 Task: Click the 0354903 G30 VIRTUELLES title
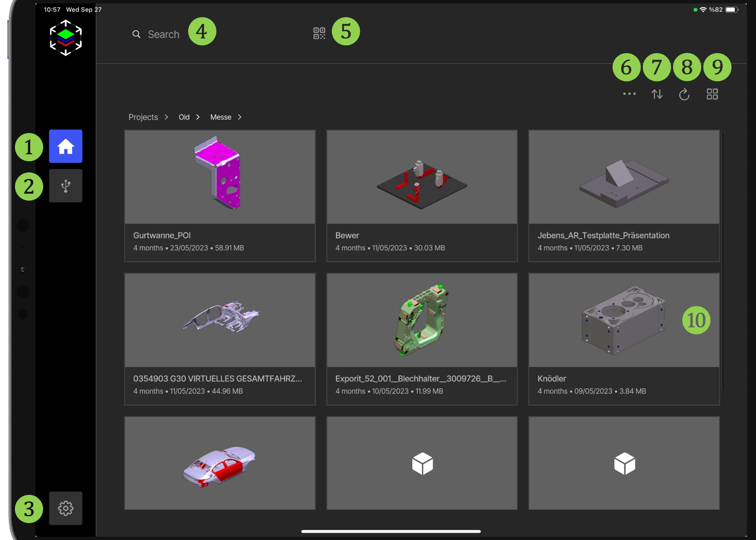click(x=218, y=378)
